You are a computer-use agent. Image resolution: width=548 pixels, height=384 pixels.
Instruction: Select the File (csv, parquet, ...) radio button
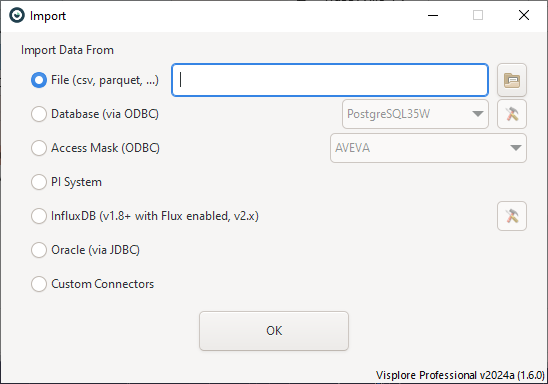(x=39, y=80)
